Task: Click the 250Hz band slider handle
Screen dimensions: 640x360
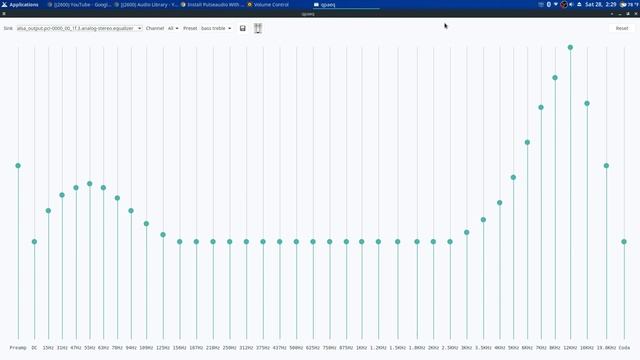Action: 230,242
